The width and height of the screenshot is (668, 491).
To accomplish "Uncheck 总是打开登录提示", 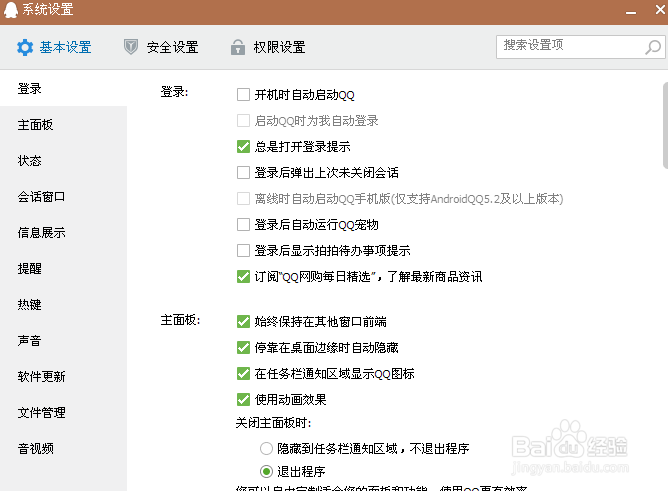I will (243, 146).
